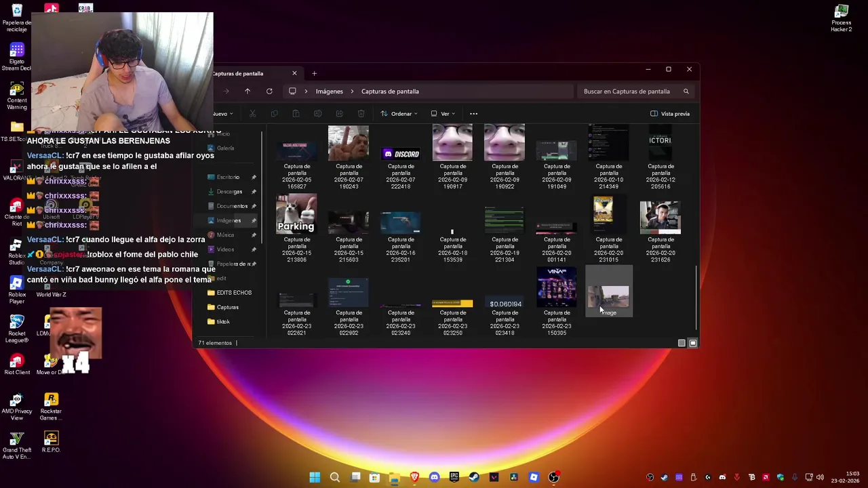
Task: Click the search magnifier in Explorer's search box
Action: [686, 91]
